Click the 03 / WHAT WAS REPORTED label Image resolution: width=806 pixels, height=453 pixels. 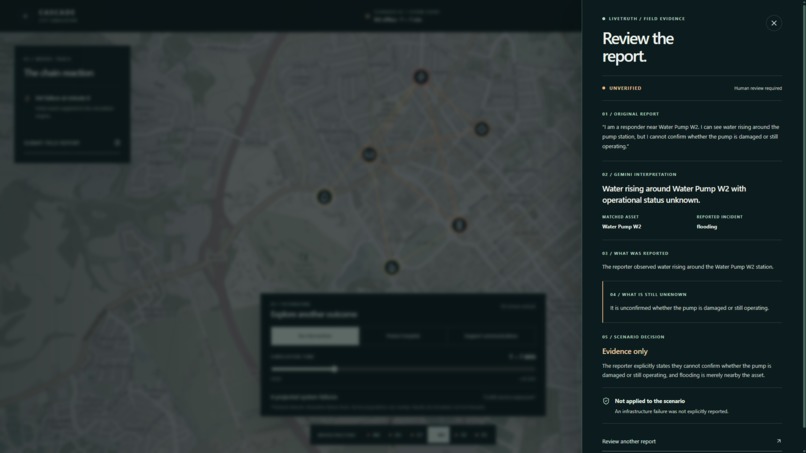click(635, 253)
